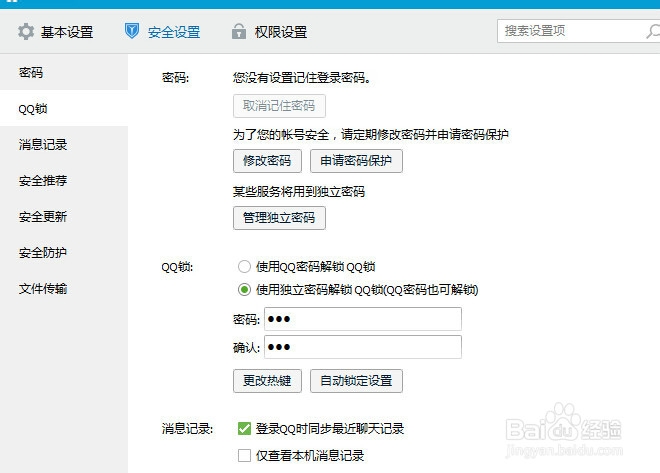Click the 修改密码 button
The width and height of the screenshot is (660, 473).
(x=267, y=161)
